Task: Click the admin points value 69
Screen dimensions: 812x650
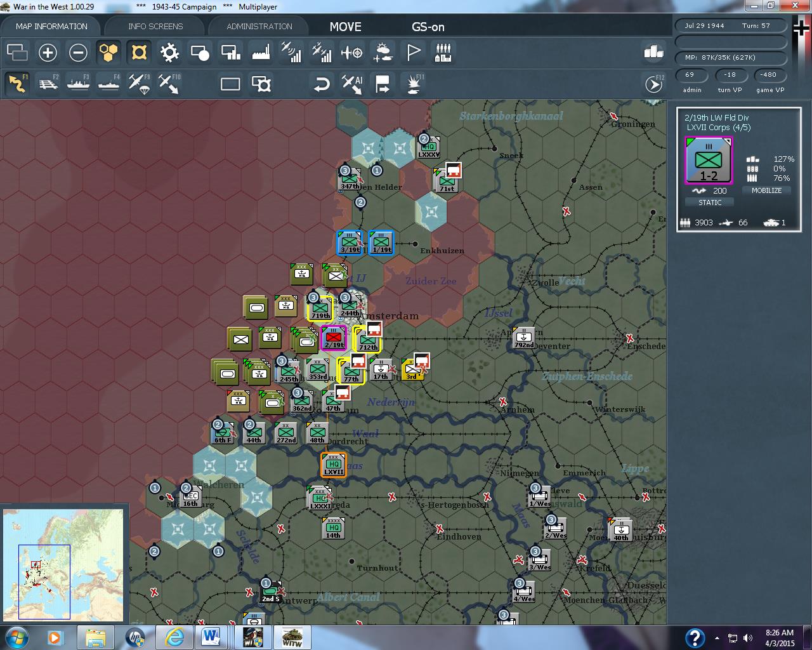Action: (x=690, y=74)
